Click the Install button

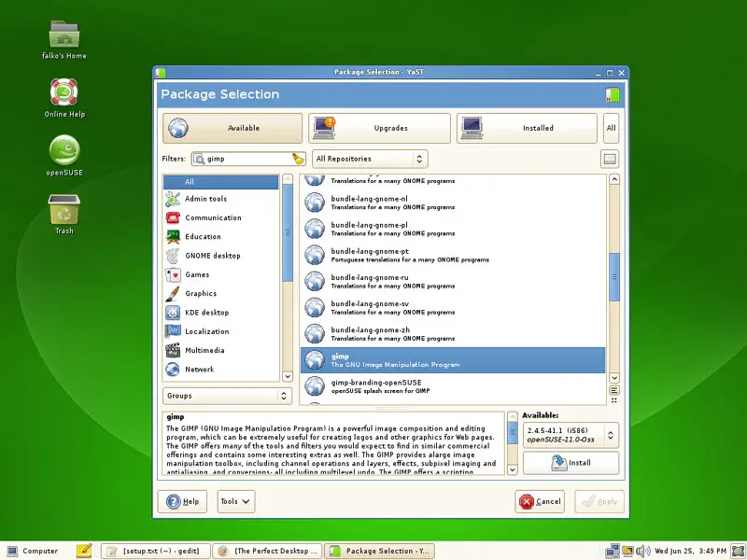pyautogui.click(x=571, y=462)
